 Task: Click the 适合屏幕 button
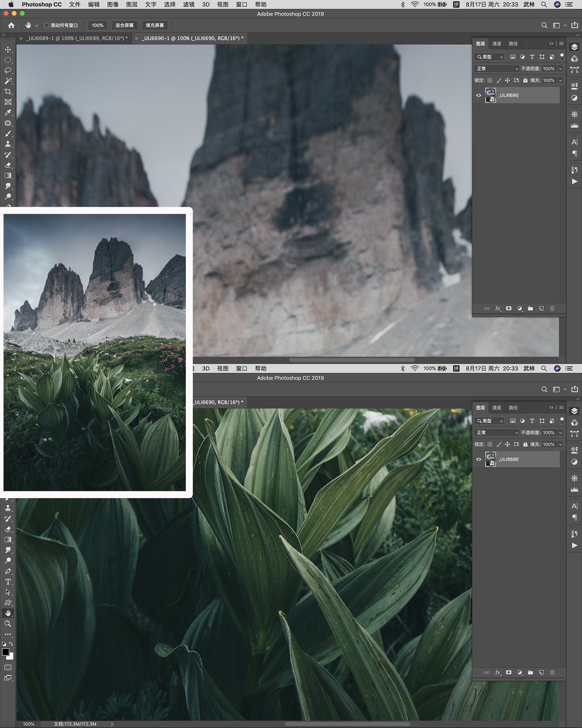pyautogui.click(x=124, y=25)
